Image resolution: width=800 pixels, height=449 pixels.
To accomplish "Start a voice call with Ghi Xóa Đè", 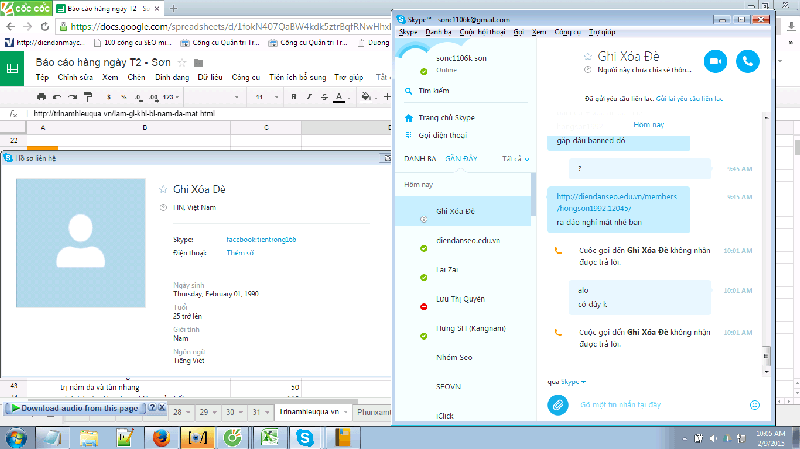I will point(748,61).
